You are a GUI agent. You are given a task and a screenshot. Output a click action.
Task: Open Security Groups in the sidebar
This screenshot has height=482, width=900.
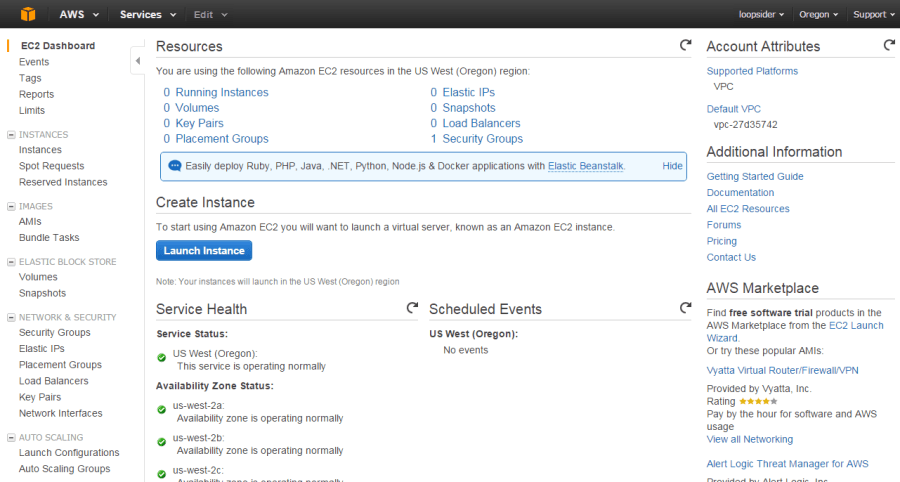click(55, 332)
